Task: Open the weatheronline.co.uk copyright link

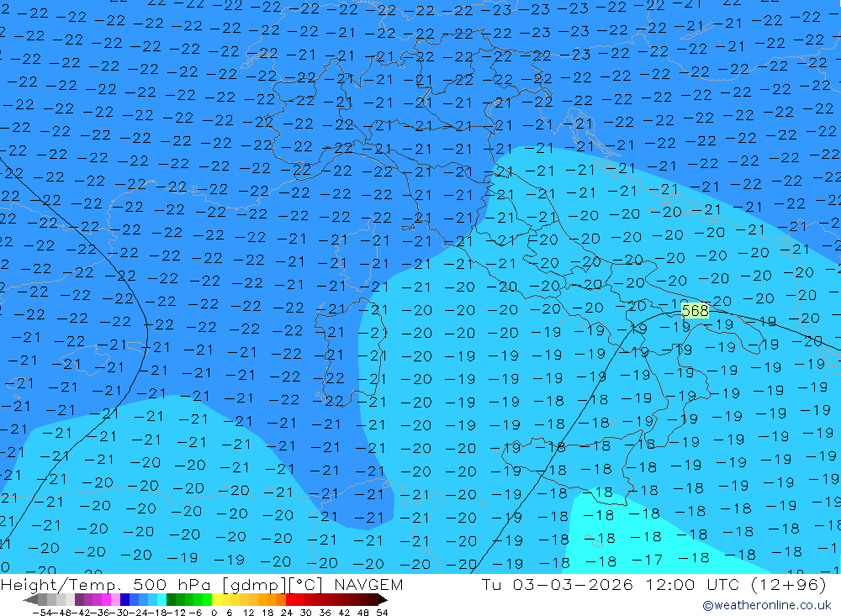Action: pyautogui.click(x=766, y=605)
